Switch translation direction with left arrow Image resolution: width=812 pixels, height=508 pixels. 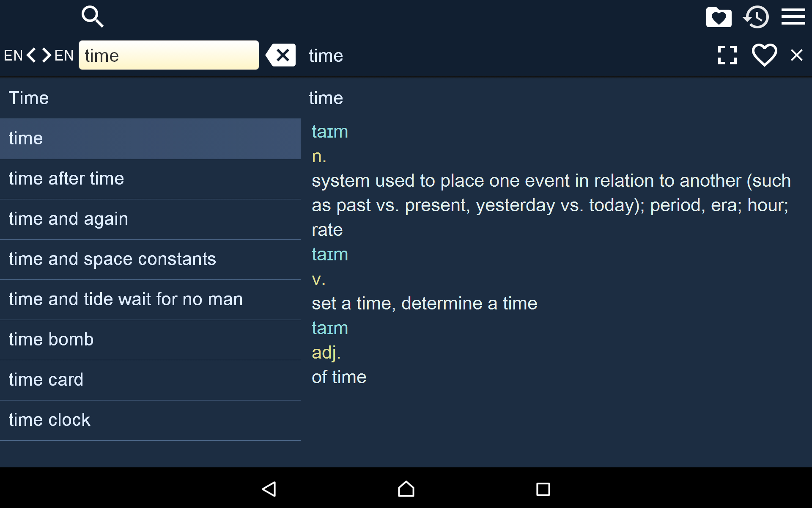pos(31,55)
